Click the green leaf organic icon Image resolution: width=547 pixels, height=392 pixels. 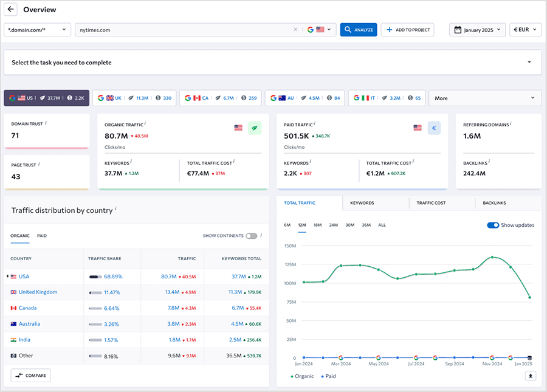click(x=255, y=128)
